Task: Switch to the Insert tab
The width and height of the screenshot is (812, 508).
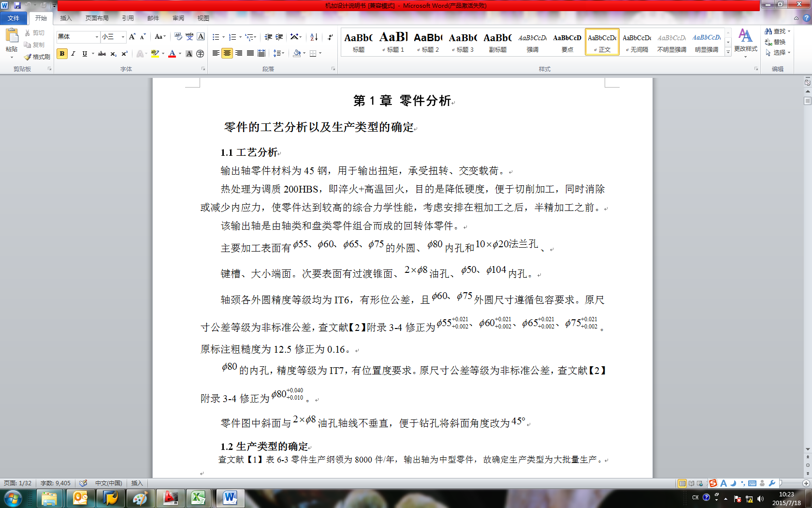Action: click(66, 18)
